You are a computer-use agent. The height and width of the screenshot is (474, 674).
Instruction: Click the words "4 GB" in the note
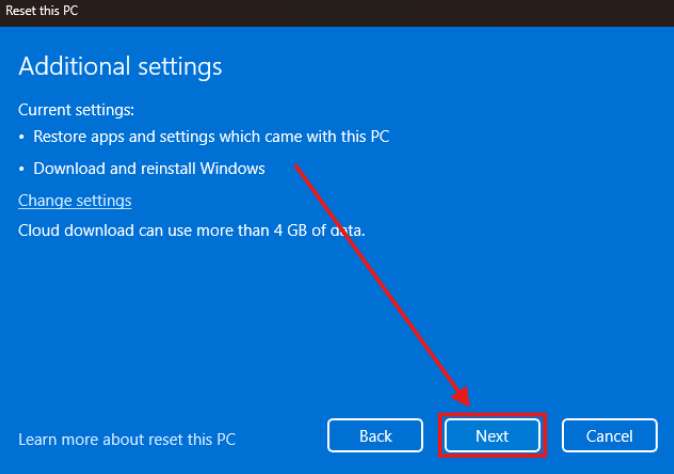coord(293,230)
